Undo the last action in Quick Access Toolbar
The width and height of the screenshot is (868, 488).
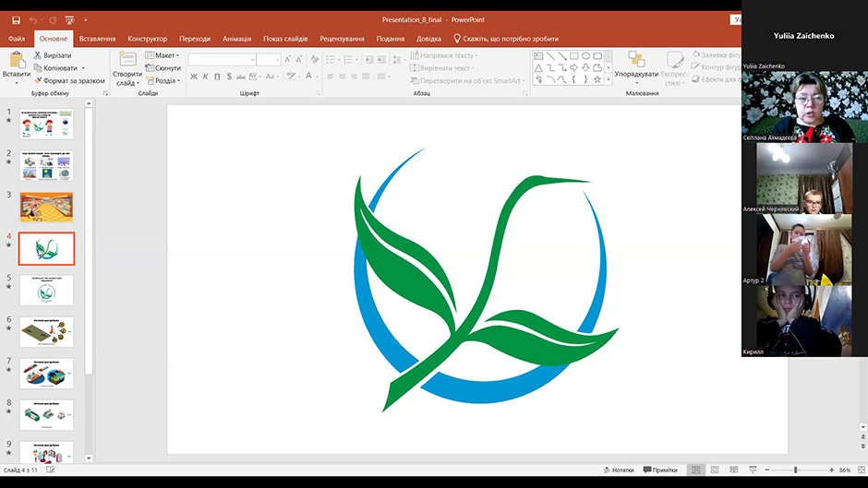pos(33,20)
